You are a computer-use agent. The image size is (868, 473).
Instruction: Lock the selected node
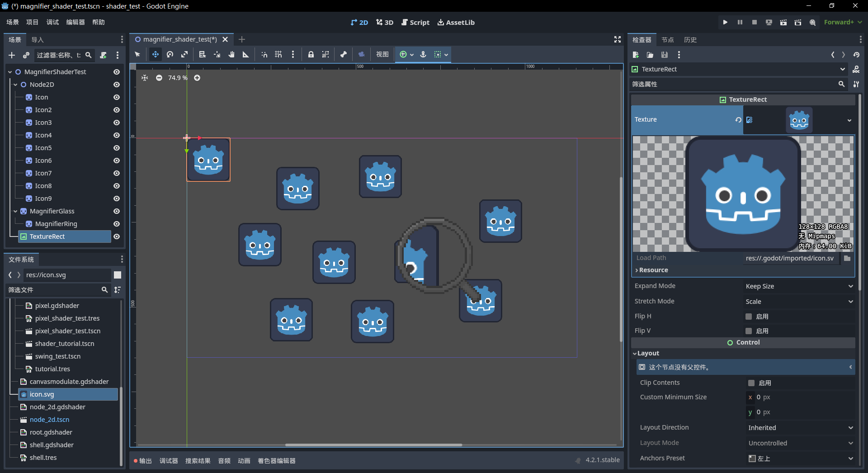coord(311,55)
